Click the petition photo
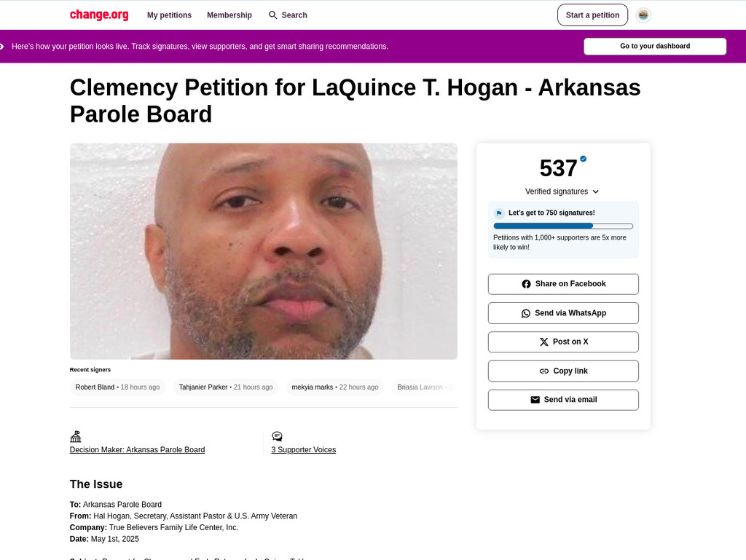The width and height of the screenshot is (746, 560). point(264,251)
